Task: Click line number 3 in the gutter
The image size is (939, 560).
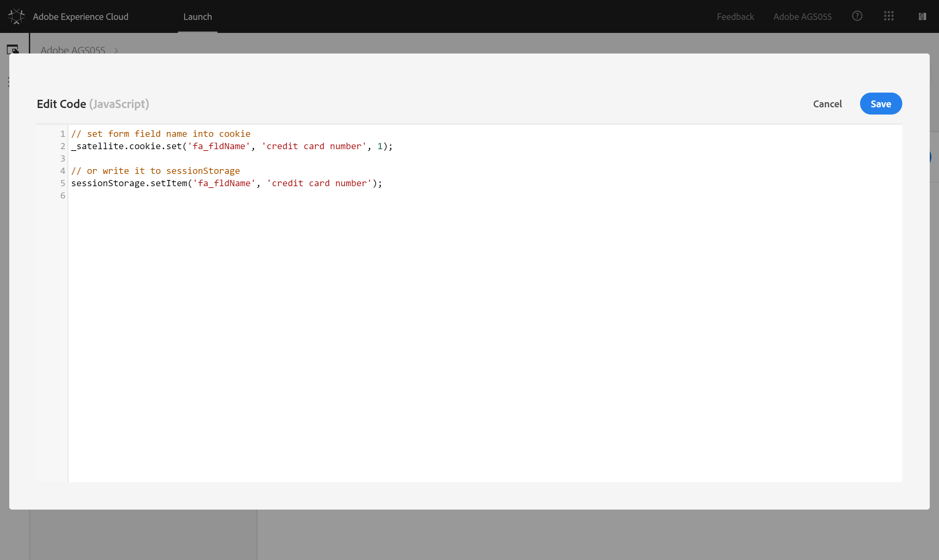Action: (x=63, y=158)
